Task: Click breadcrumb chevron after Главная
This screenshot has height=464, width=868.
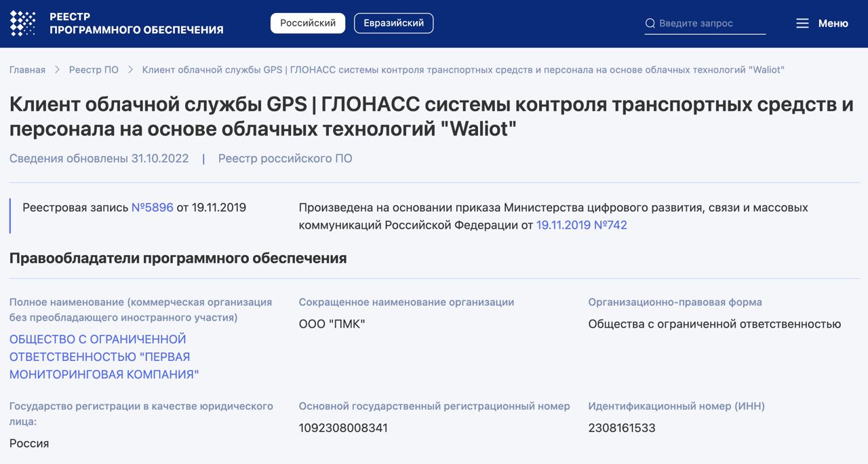Action: [57, 70]
